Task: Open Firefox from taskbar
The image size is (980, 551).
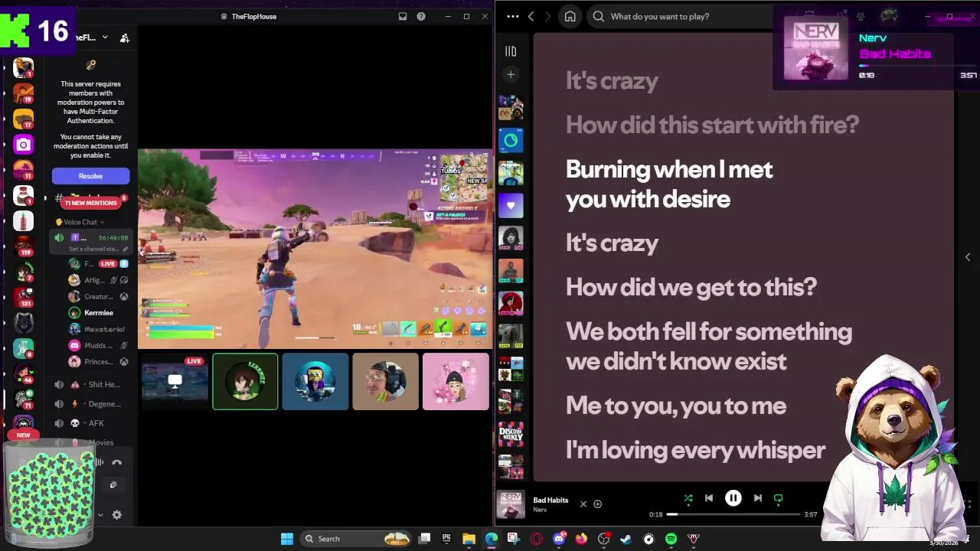Action: [x=582, y=539]
